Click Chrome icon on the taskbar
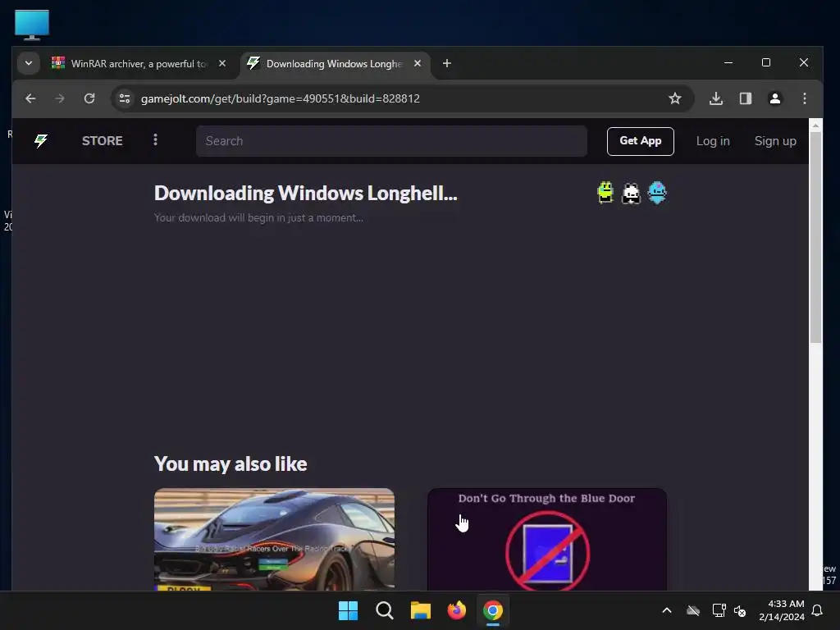The width and height of the screenshot is (840, 630). coord(493,610)
